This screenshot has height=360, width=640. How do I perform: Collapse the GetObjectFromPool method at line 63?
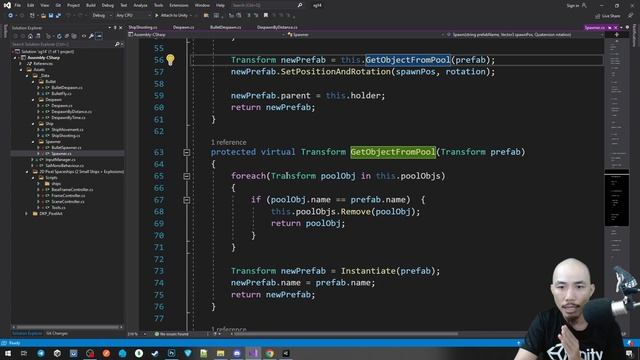click(187, 152)
